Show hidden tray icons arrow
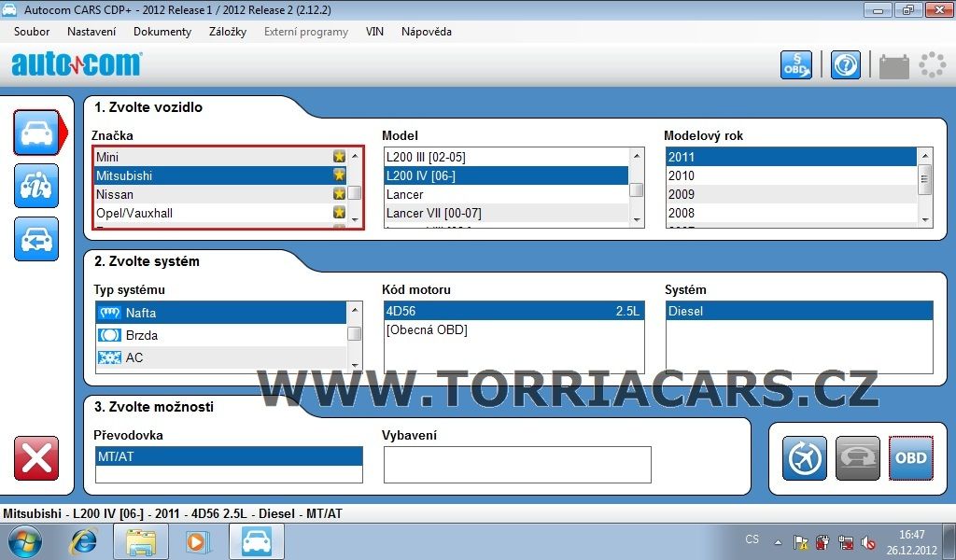 [778, 542]
